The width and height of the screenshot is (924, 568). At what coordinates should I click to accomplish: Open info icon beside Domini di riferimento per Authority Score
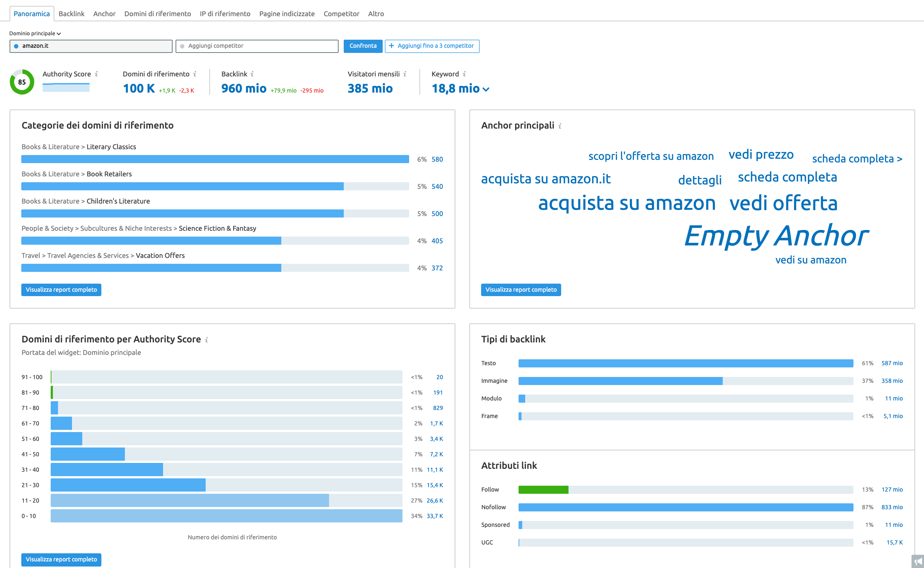coord(206,339)
